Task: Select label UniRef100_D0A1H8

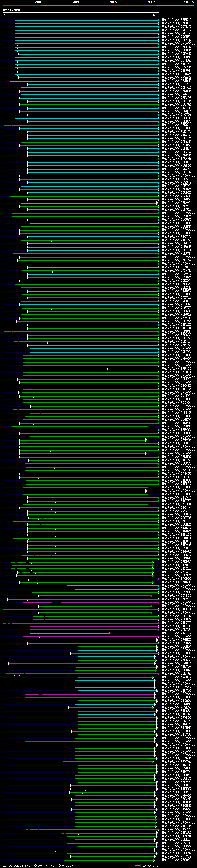Action: pos(176,470)
